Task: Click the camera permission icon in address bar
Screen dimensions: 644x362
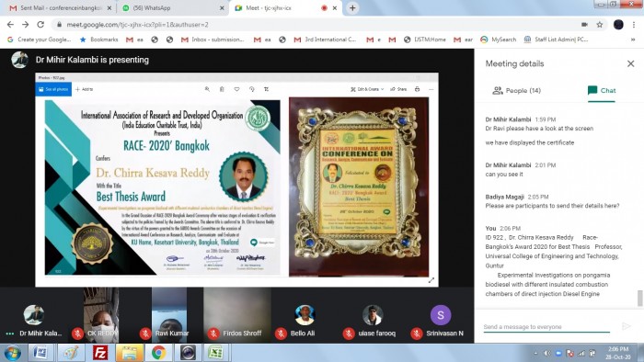Action: coord(584,25)
